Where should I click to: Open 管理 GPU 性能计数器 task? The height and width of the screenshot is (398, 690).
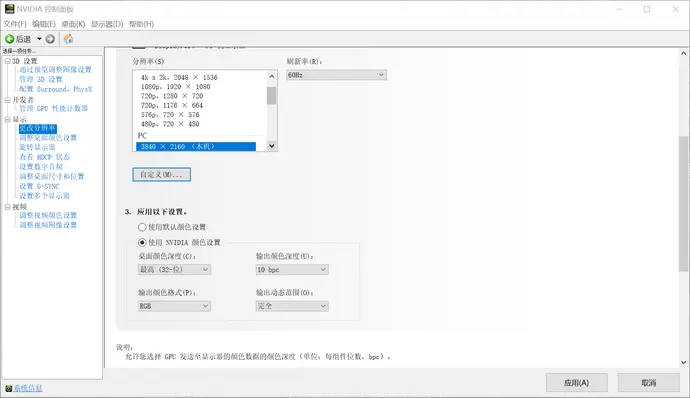53,108
